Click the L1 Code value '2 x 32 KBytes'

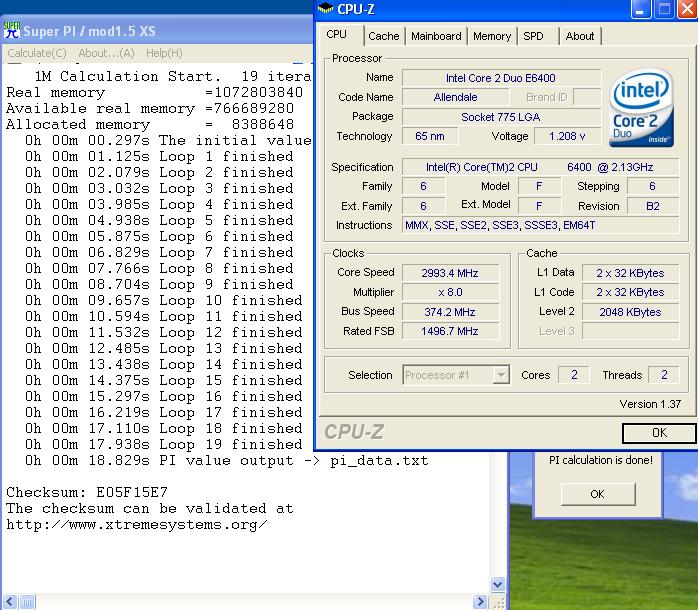630,292
